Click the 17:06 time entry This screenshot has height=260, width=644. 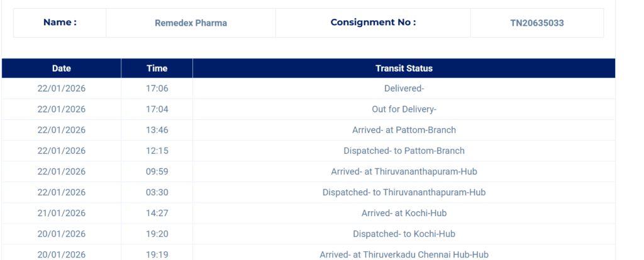[x=157, y=89]
